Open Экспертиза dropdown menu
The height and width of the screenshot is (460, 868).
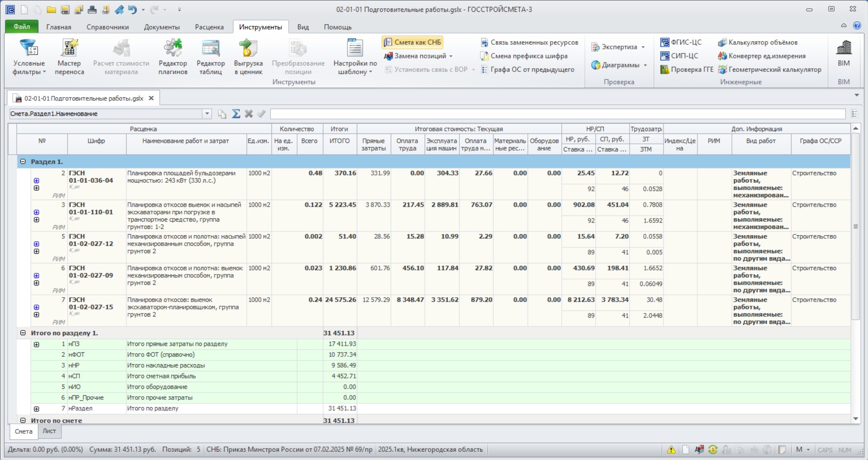tap(618, 47)
